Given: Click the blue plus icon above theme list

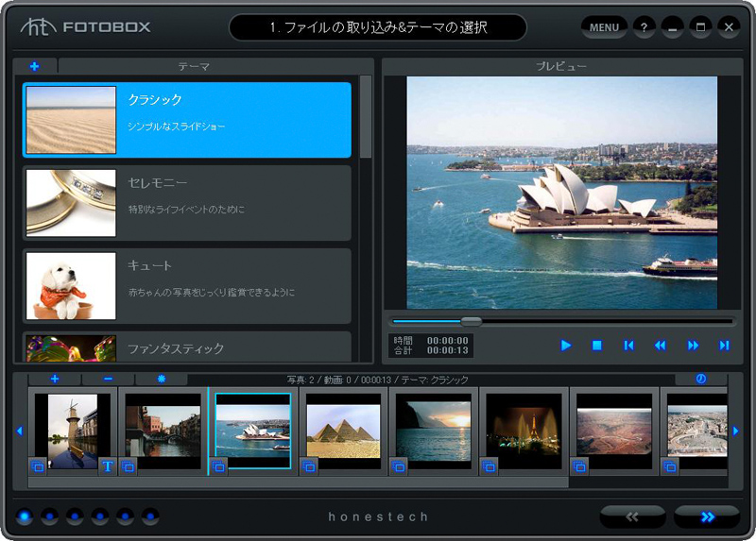Looking at the screenshot, I should pos(34,66).
